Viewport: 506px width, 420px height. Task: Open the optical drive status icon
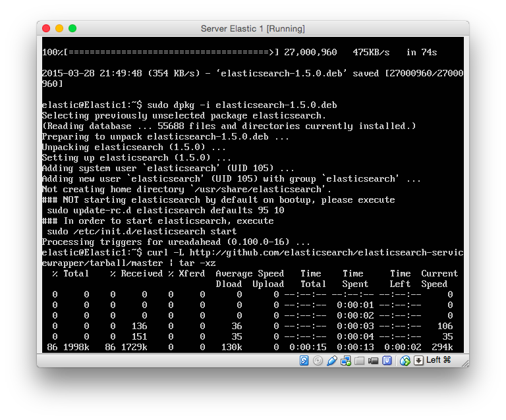point(318,360)
